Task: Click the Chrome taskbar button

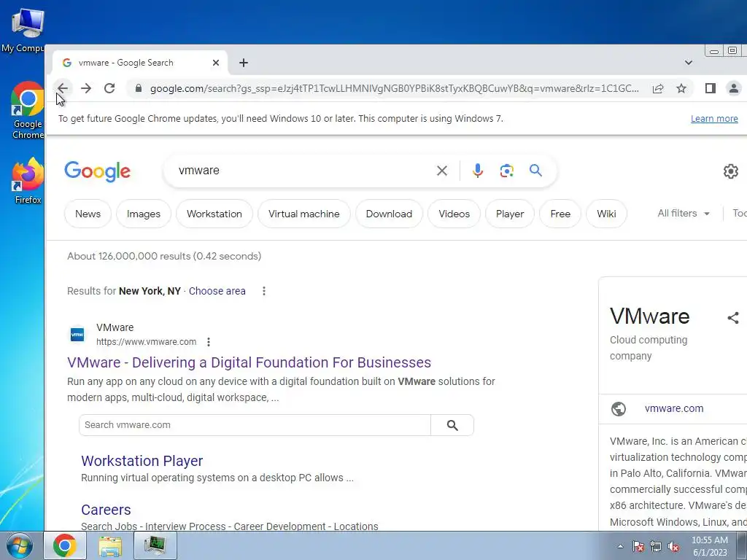Action: click(65, 545)
